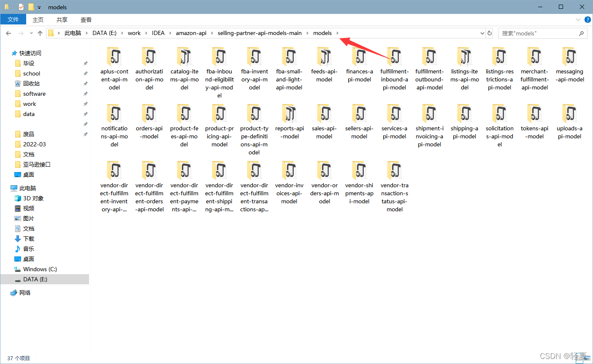The height and width of the screenshot is (364, 593).
Task: Open 下载 in navigation pane
Action: (x=29, y=239)
